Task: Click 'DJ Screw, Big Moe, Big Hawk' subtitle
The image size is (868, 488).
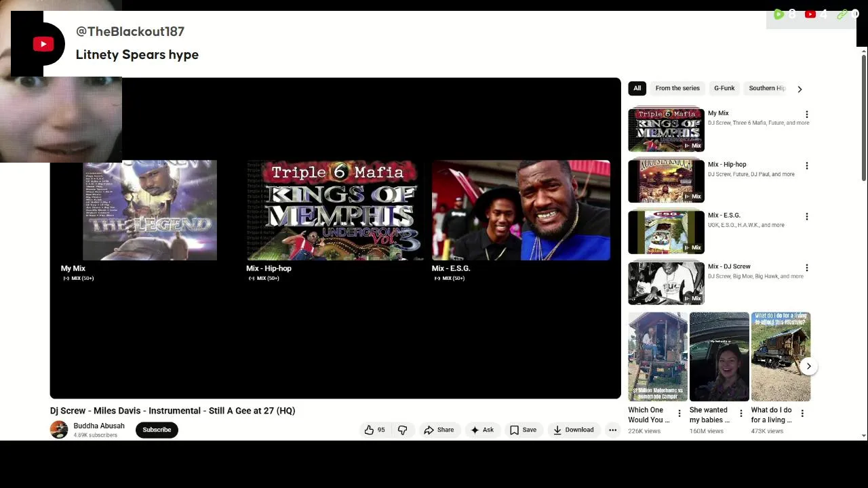Action: click(x=755, y=277)
